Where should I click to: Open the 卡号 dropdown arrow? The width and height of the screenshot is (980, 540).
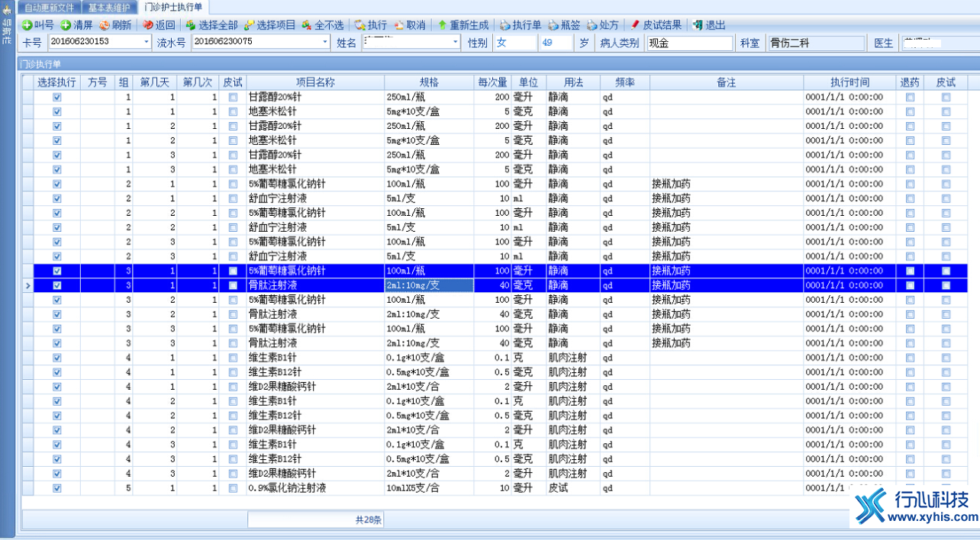point(146,43)
